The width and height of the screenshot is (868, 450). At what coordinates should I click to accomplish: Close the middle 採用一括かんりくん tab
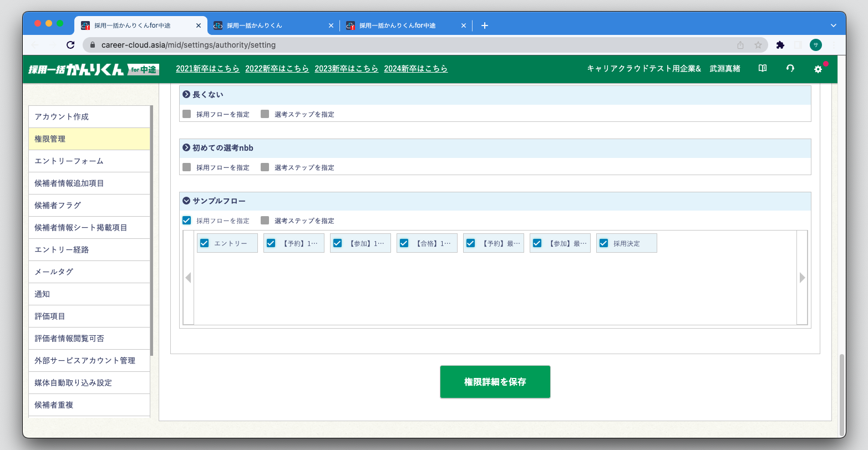[x=331, y=25]
